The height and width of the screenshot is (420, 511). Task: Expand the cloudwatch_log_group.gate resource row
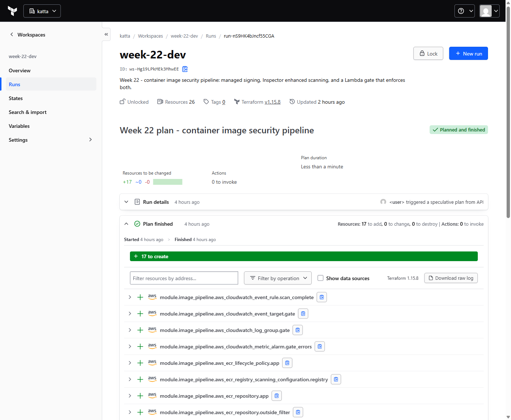tap(130, 330)
